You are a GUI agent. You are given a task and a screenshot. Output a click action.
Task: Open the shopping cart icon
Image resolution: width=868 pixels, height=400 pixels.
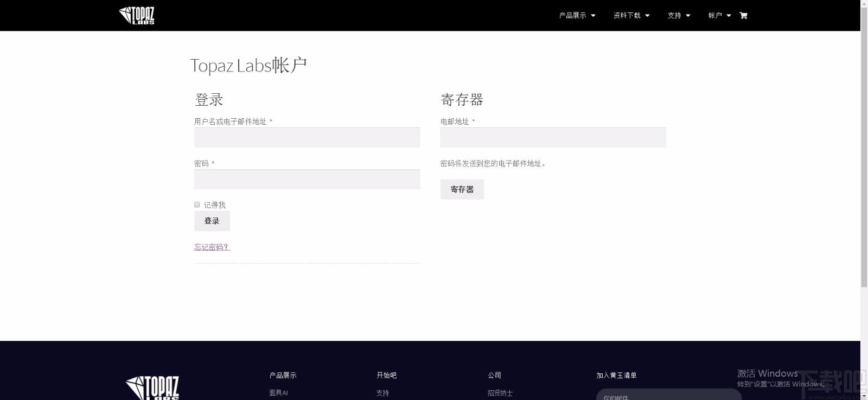743,16
